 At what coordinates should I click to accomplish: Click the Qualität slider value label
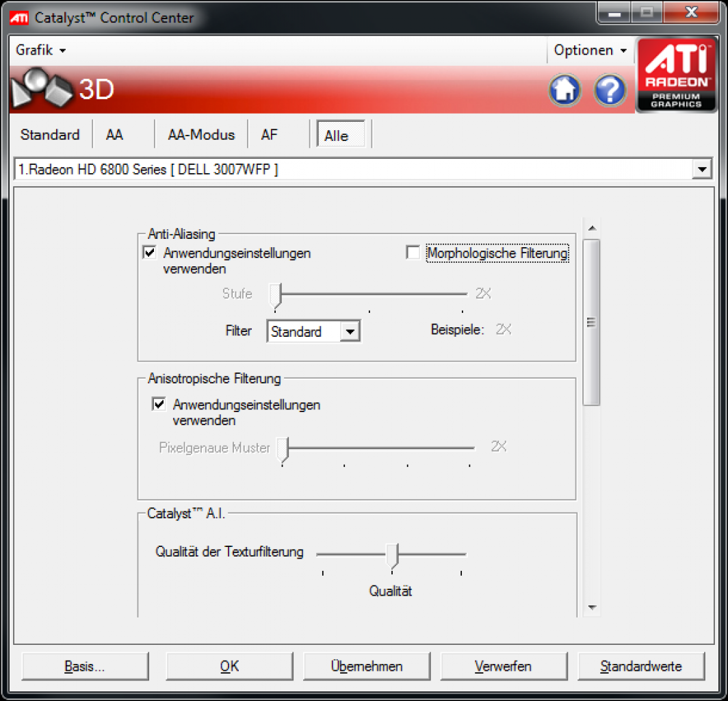coord(391,591)
